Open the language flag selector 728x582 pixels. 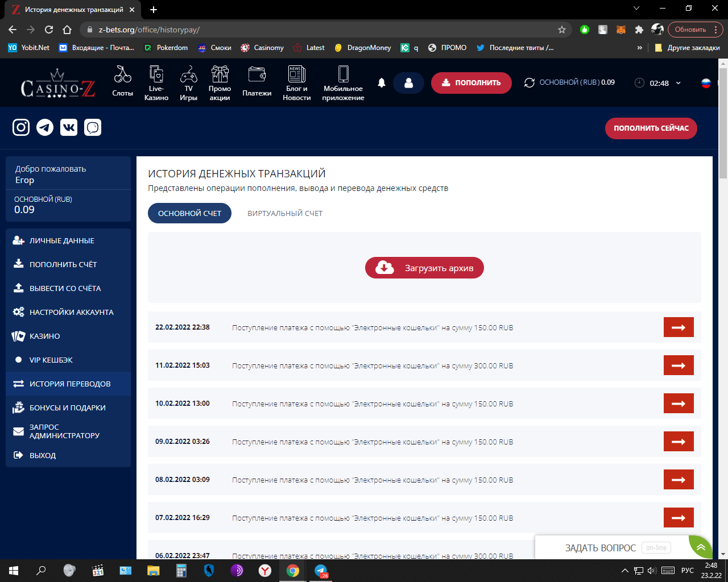(x=706, y=83)
